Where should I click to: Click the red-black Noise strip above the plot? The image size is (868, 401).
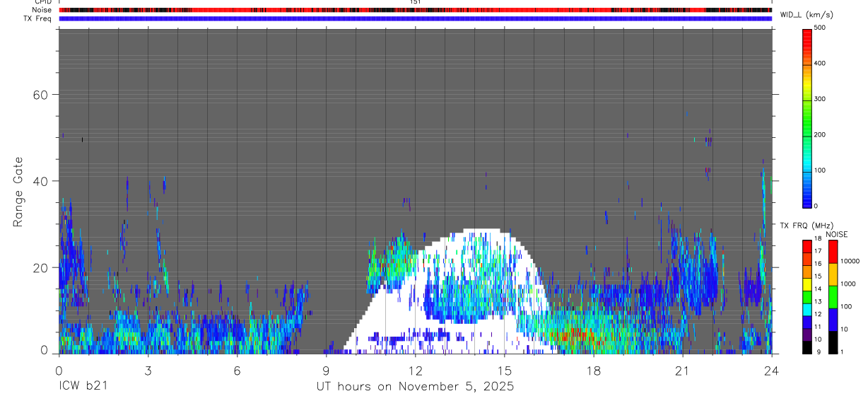point(415,10)
